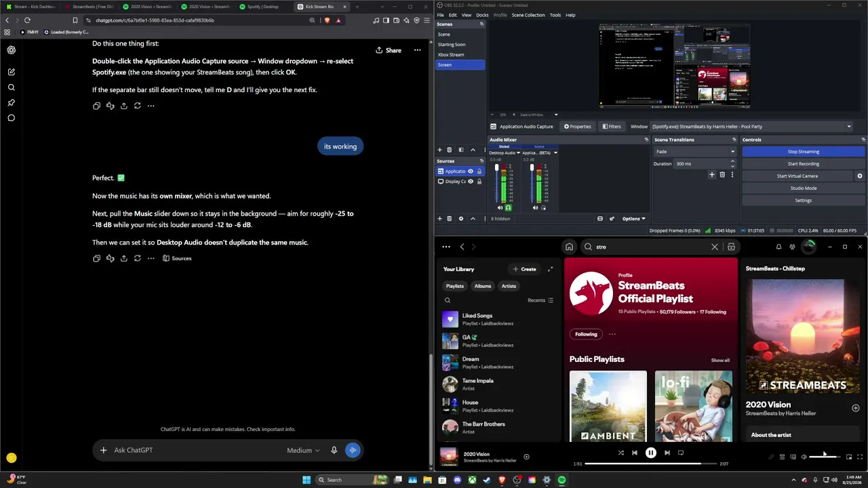Select Artists filter in Spotify library
Image resolution: width=868 pixels, height=488 pixels.
[x=509, y=286]
